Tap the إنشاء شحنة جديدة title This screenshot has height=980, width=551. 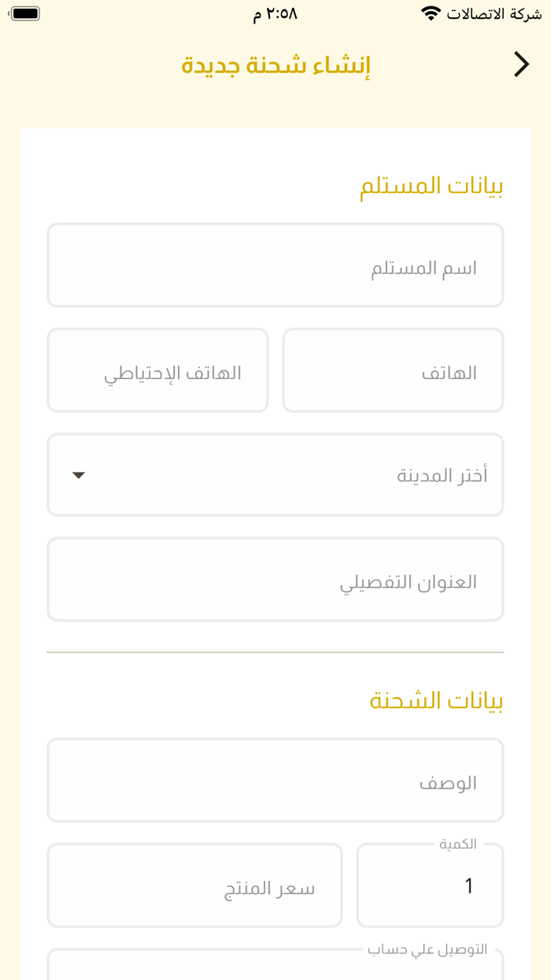[x=275, y=65]
